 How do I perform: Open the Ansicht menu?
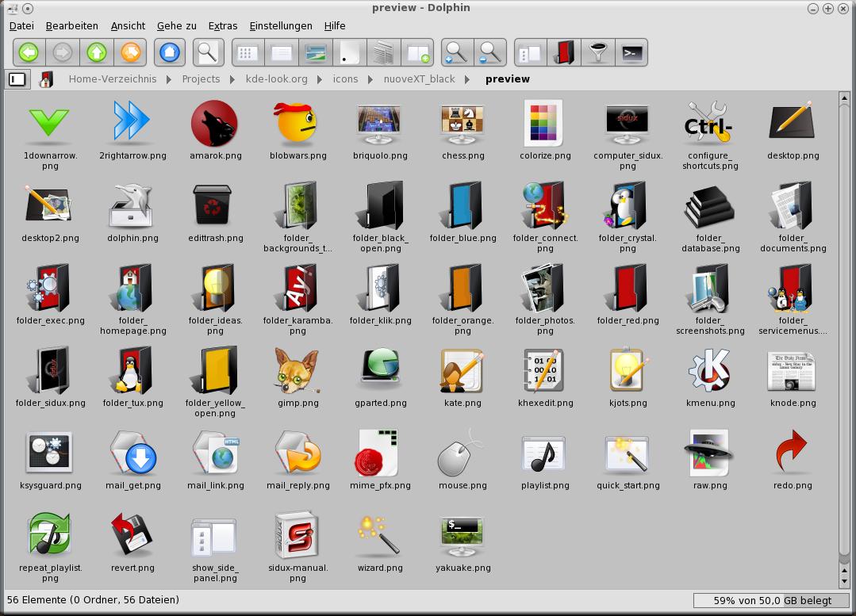pos(128,25)
